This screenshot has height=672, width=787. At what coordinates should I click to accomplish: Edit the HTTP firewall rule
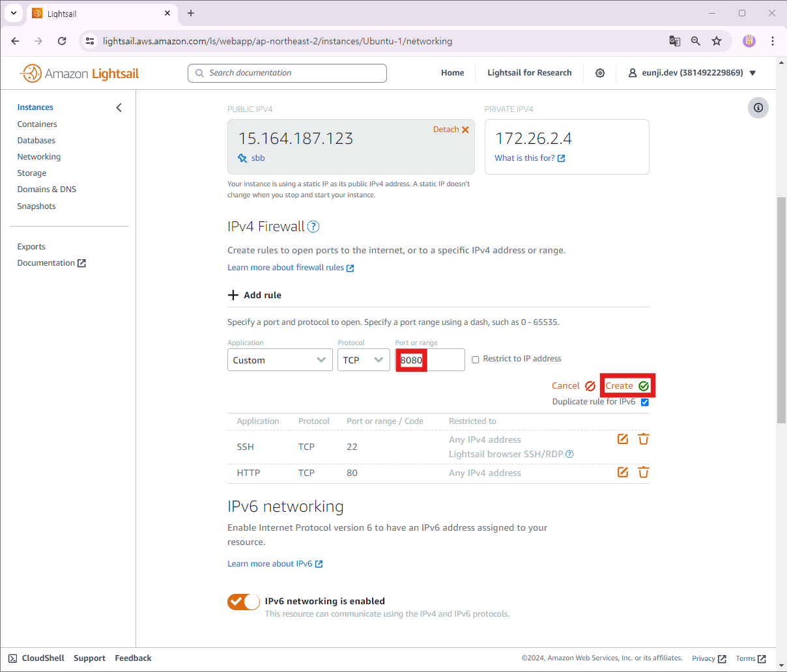tap(623, 472)
